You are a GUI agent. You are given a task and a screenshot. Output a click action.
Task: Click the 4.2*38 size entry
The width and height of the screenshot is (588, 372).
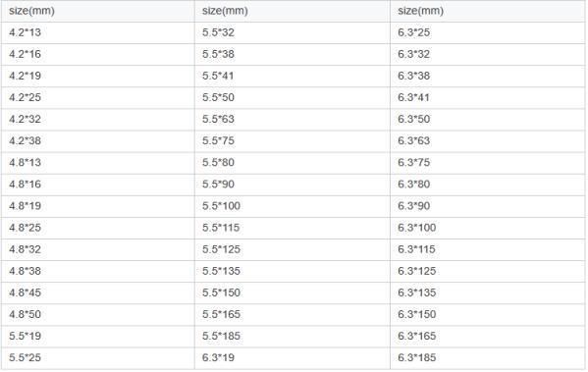point(98,141)
